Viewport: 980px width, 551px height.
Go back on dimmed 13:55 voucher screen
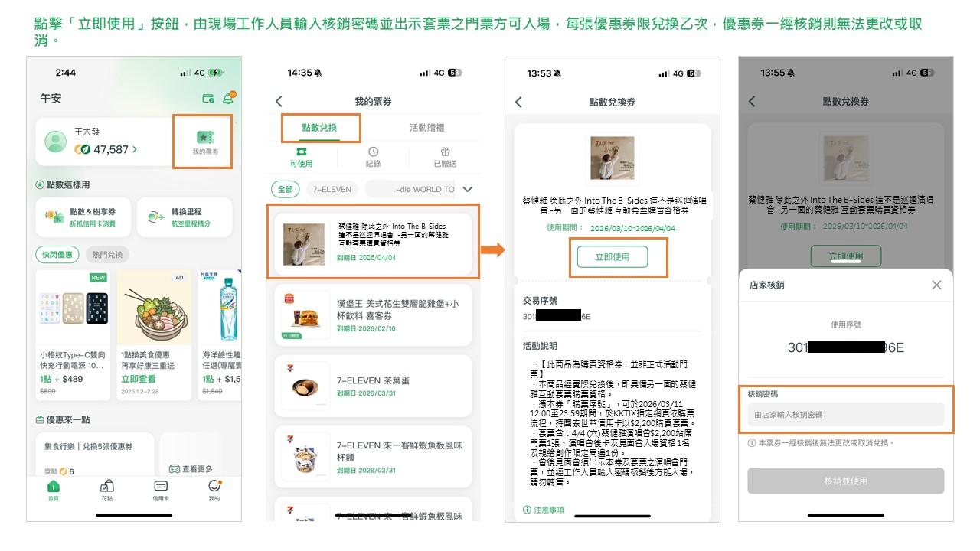pos(752,101)
